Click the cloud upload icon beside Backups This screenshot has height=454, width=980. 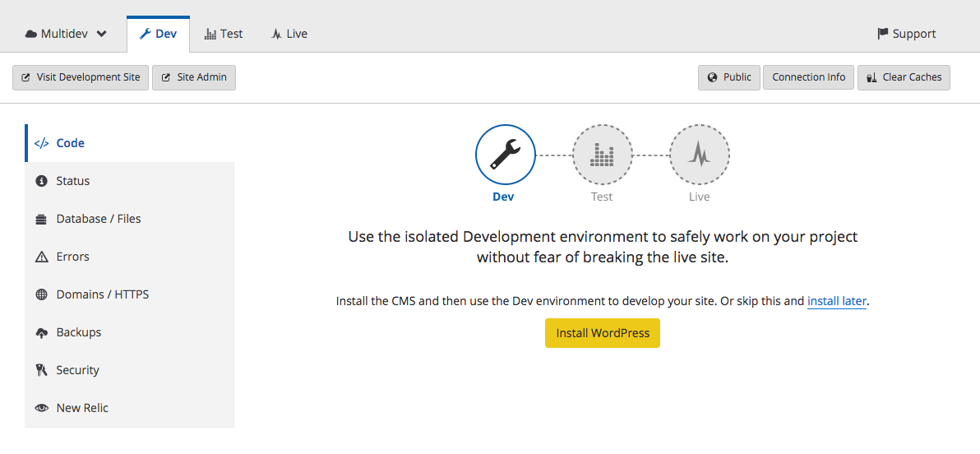(42, 332)
